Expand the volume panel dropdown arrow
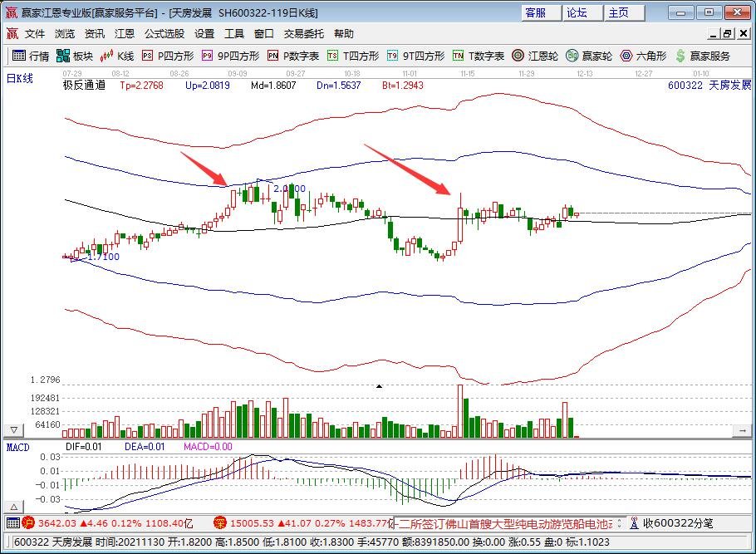The image size is (756, 554). [13, 430]
